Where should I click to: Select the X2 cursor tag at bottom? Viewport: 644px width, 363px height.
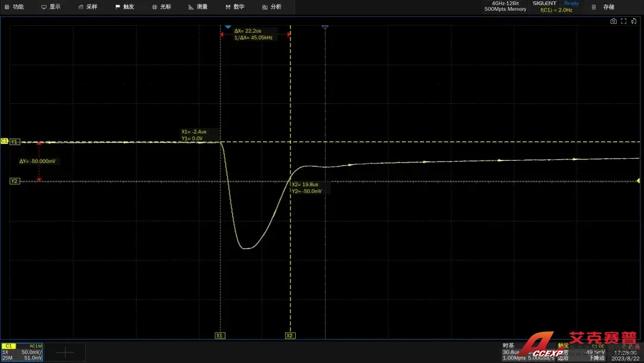tap(290, 336)
